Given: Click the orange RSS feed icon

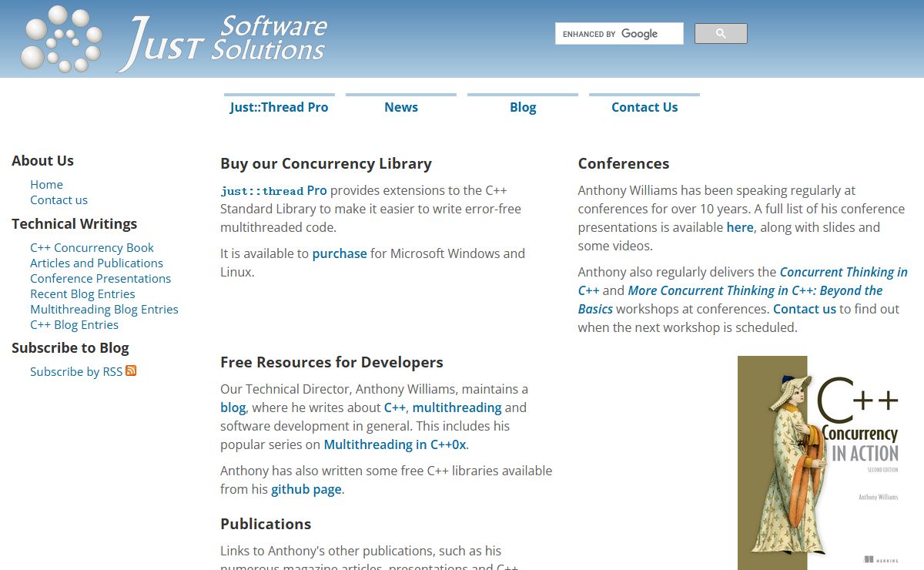Looking at the screenshot, I should 131,370.
